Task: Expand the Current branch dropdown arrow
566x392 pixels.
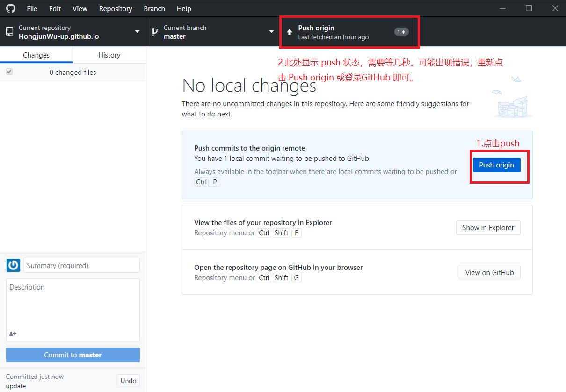Action: (x=271, y=32)
